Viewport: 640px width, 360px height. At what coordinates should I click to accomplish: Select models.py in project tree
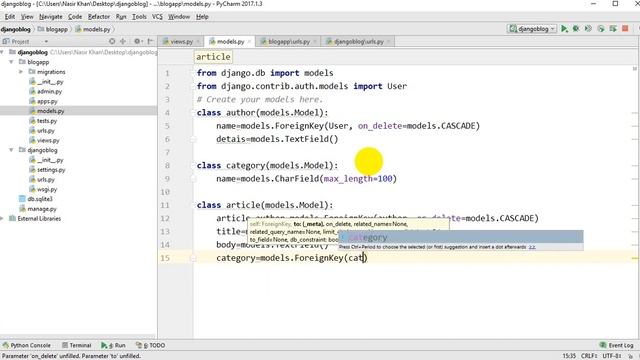[x=51, y=111]
